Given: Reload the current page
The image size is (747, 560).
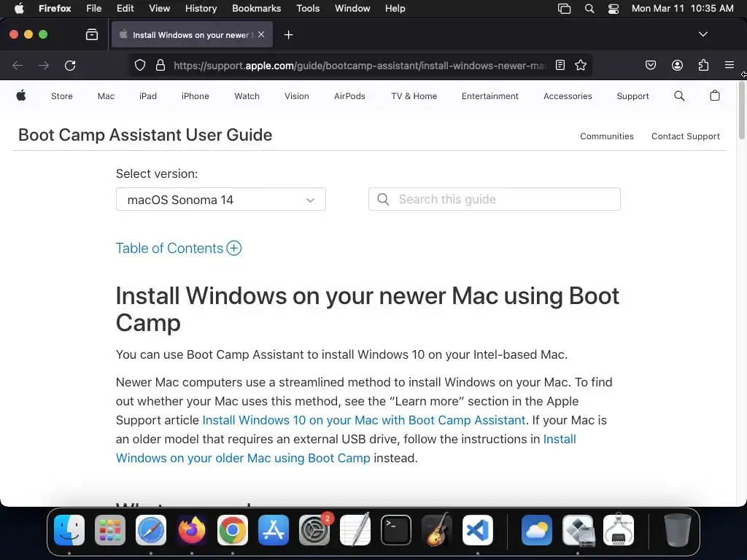Looking at the screenshot, I should [70, 65].
